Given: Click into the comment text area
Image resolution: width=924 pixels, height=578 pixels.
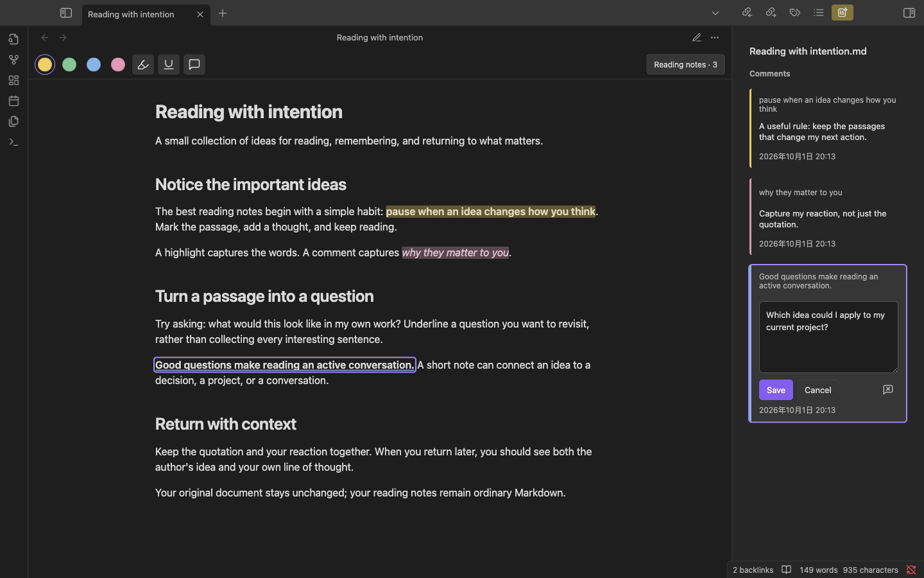Looking at the screenshot, I should click(828, 337).
